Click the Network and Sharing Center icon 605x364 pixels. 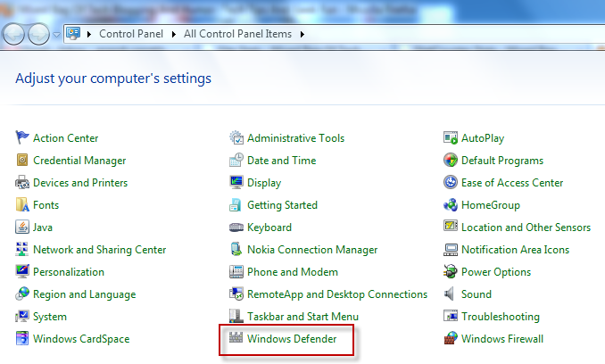click(22, 250)
